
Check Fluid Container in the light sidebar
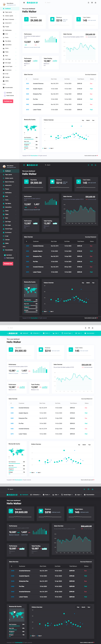pos(5,95)
